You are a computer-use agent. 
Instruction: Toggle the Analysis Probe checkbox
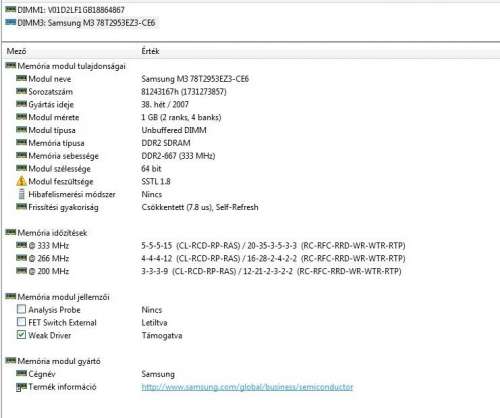(x=21, y=309)
